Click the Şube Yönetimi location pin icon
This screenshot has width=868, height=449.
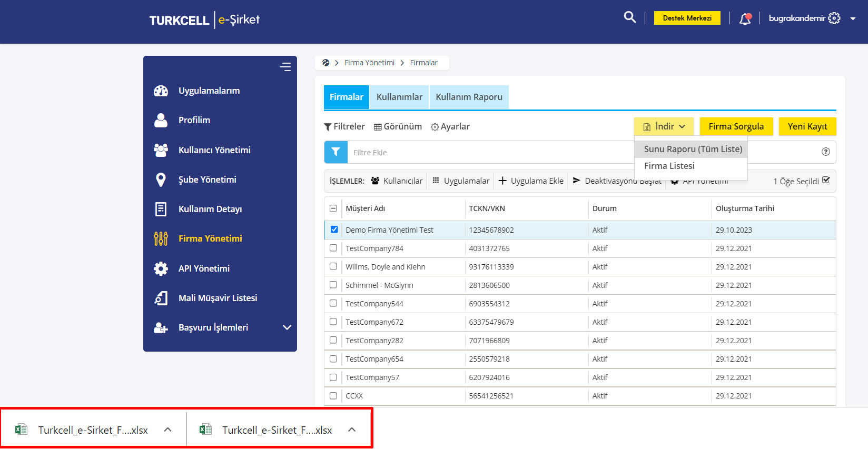[161, 179]
